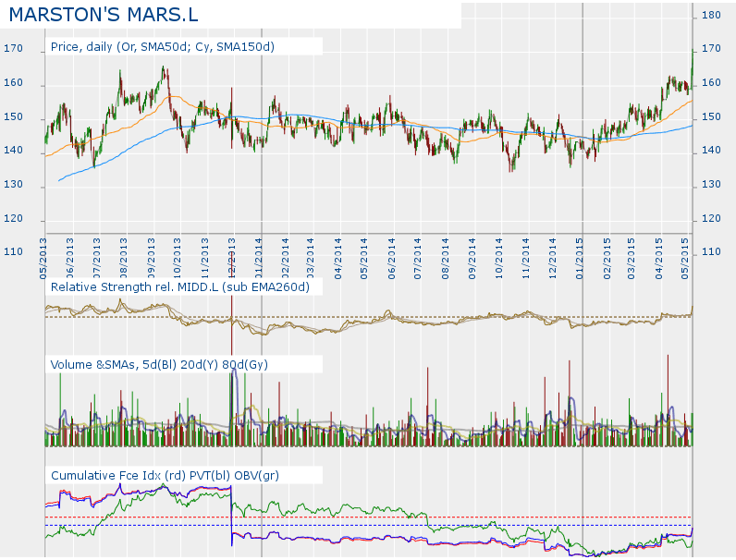Click the 11/2014 date axis label

(526, 259)
